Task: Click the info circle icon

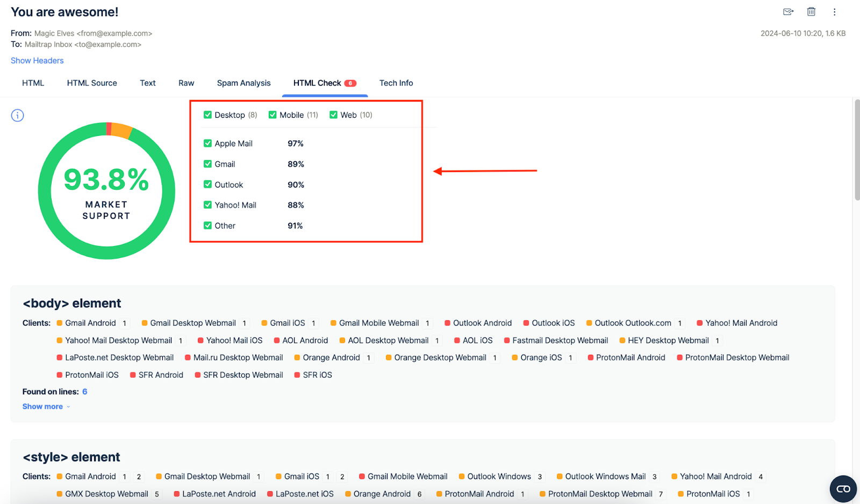Action: point(17,116)
